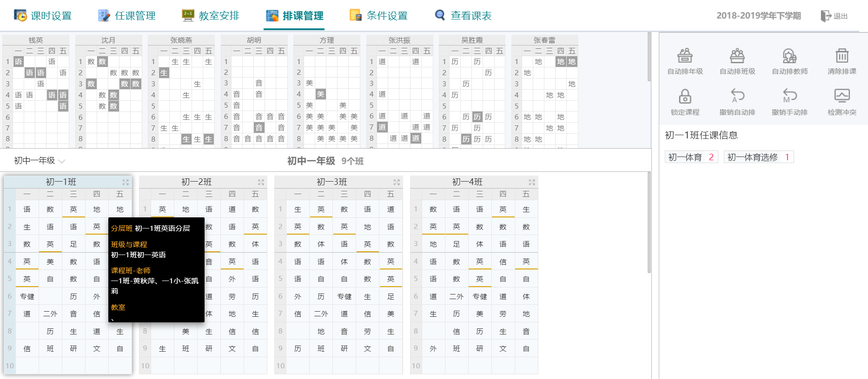Click teacher 胡明 timetable header
Image resolution: width=868 pixels, height=379 pixels.
[254, 40]
